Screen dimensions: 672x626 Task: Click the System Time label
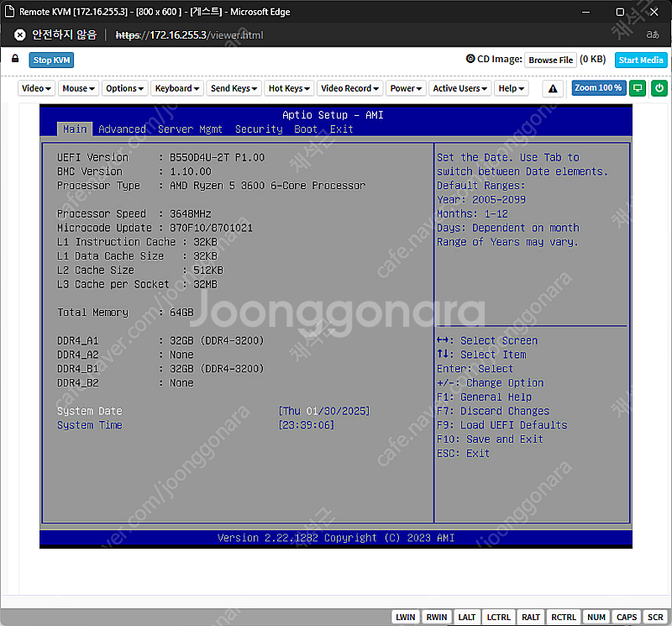(90, 425)
